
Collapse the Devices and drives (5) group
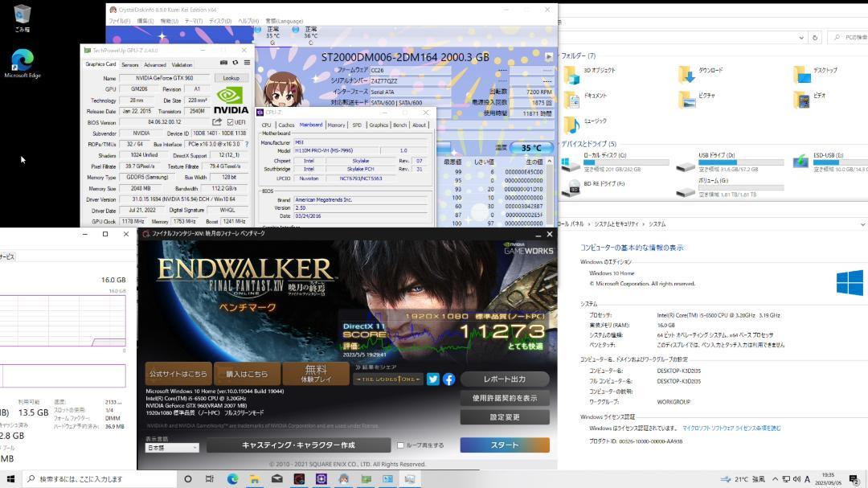pyautogui.click(x=588, y=144)
